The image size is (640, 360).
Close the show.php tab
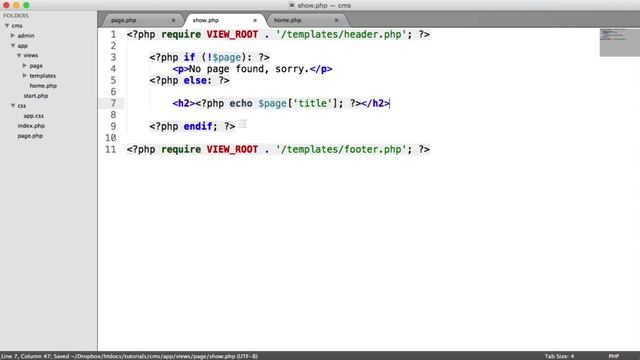point(255,20)
